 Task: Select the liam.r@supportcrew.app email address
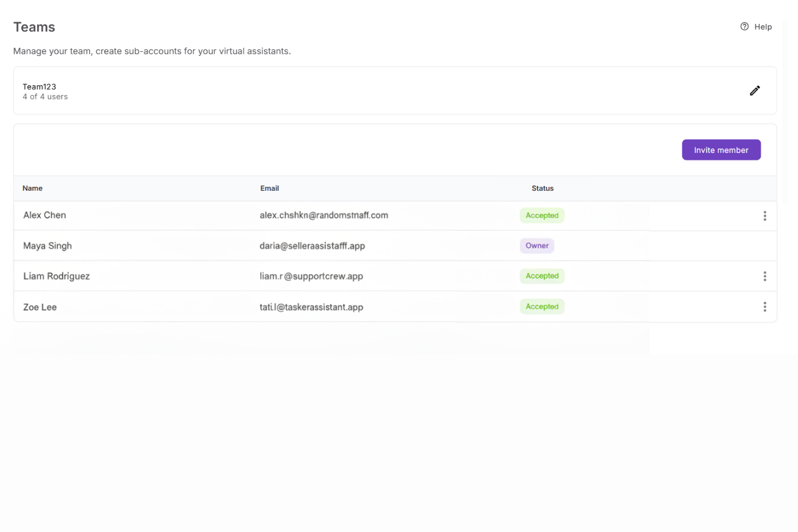pos(311,276)
